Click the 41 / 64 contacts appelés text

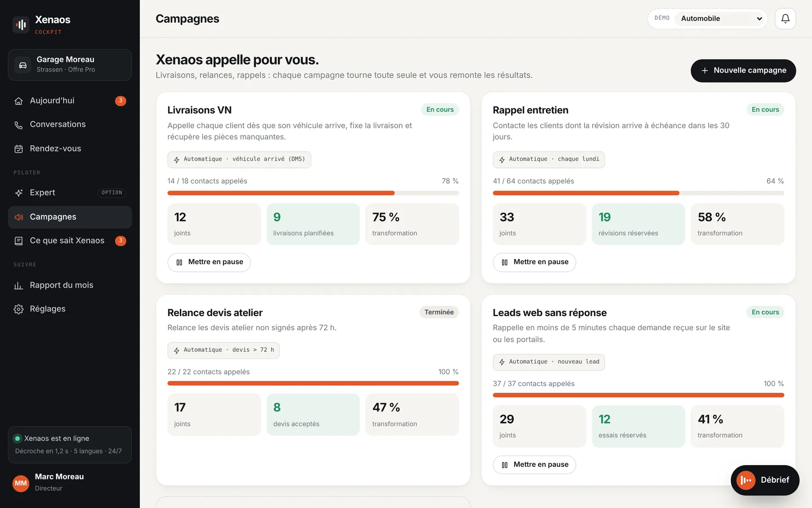coord(533,181)
